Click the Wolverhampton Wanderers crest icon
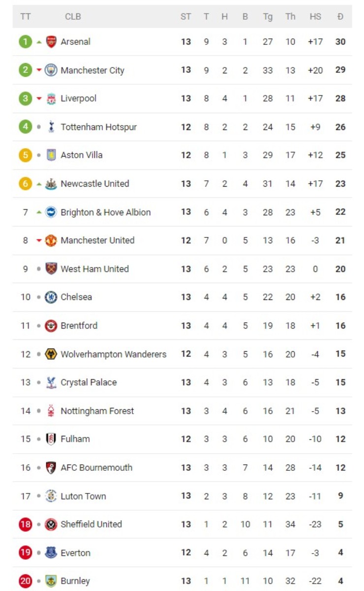Image resolution: width=364 pixels, height=591 pixels. (51, 354)
